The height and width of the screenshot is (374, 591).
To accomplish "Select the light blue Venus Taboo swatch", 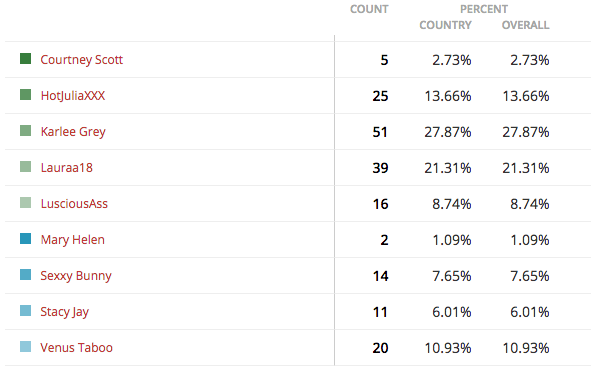I will click(25, 346).
